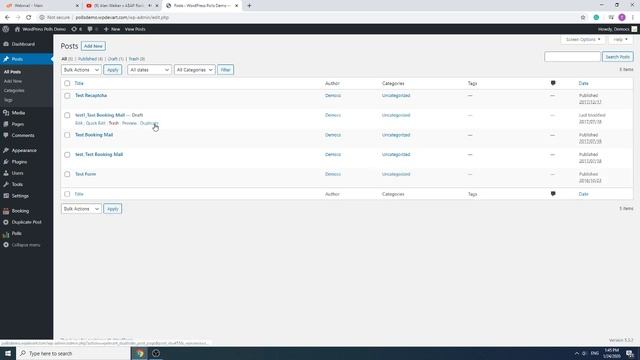Go back with browser back arrow
The width and height of the screenshot is (640, 360).
tap(7, 18)
